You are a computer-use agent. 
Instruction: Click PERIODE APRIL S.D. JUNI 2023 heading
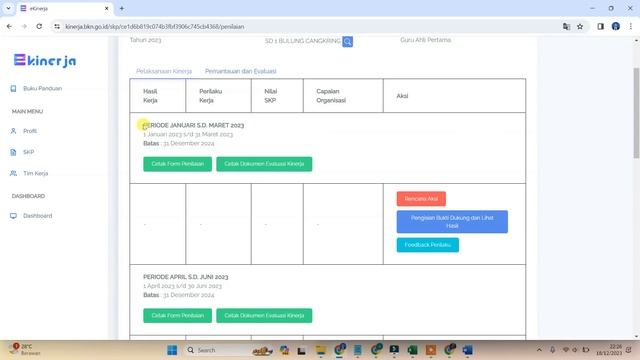point(186,277)
